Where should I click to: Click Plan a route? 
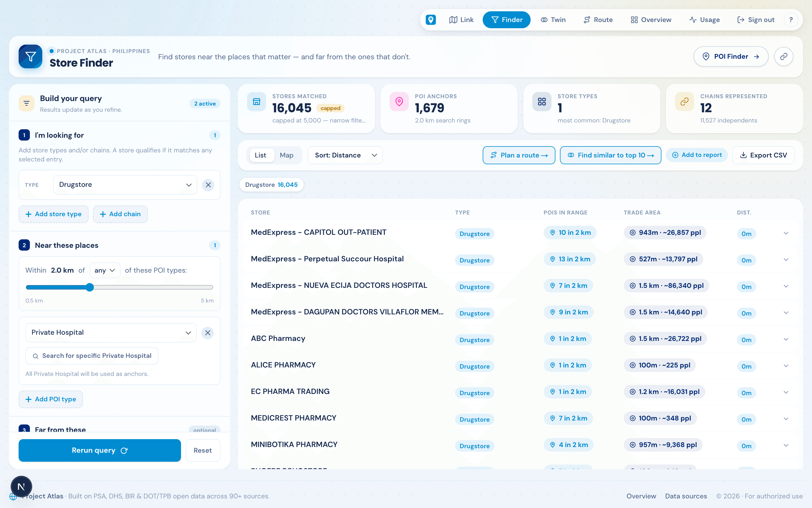coord(519,155)
